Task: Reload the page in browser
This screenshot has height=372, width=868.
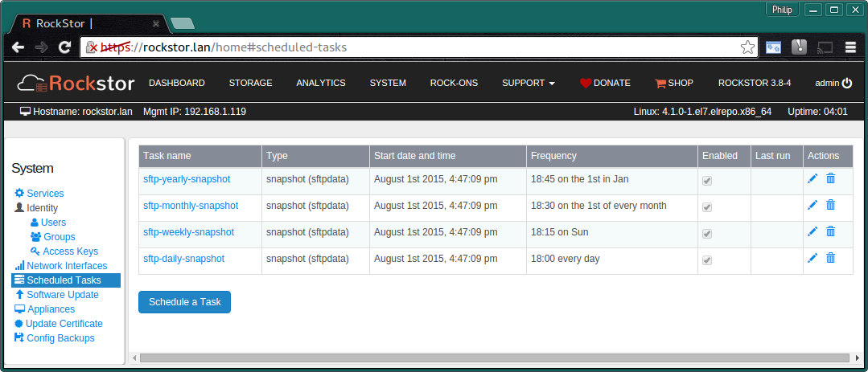Action: tap(65, 47)
